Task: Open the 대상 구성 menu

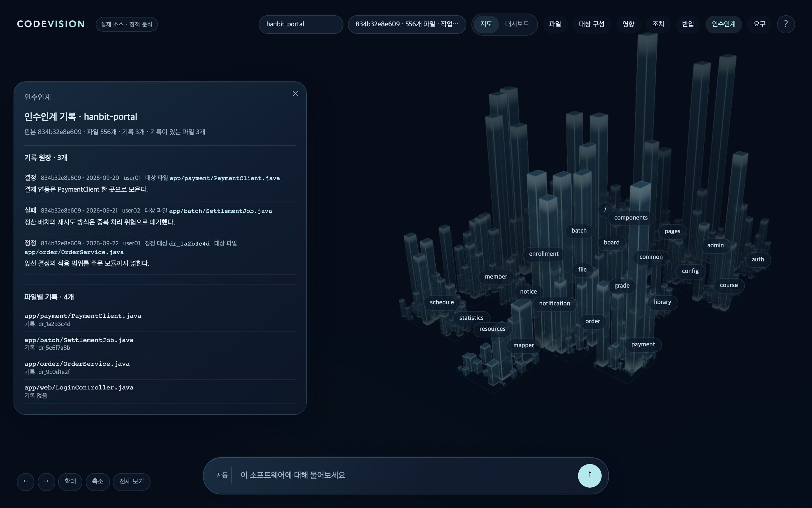Action: [x=592, y=24]
